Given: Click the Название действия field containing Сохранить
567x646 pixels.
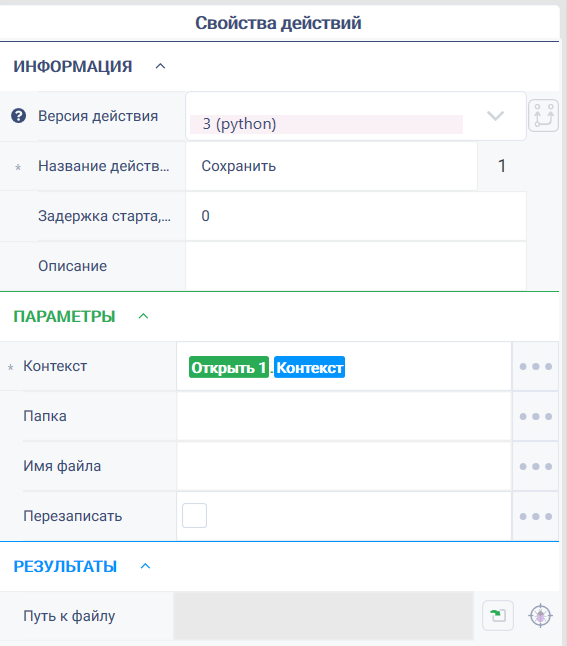Looking at the screenshot, I should (x=331, y=166).
